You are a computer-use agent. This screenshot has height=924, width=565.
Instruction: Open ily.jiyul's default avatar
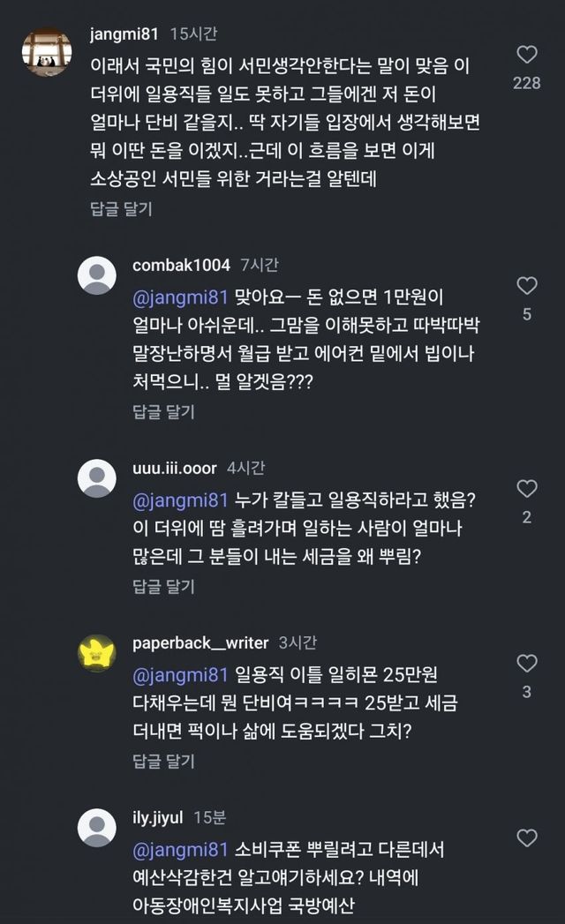click(97, 828)
